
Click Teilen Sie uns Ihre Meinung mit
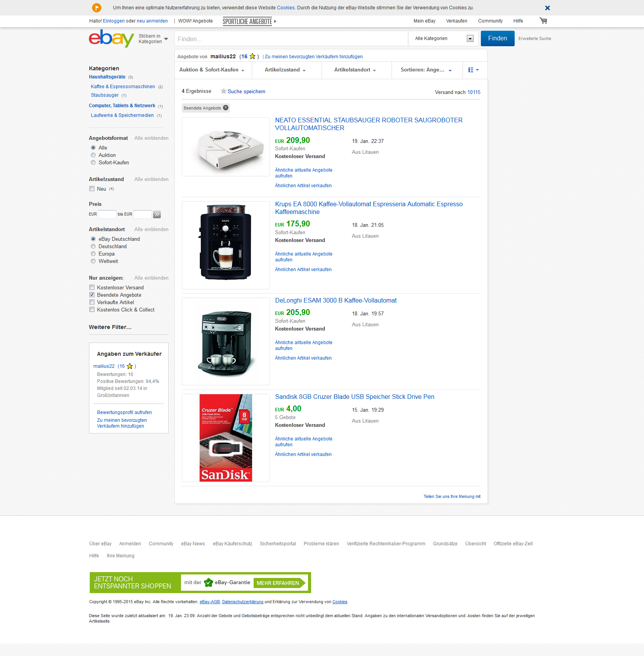452,496
